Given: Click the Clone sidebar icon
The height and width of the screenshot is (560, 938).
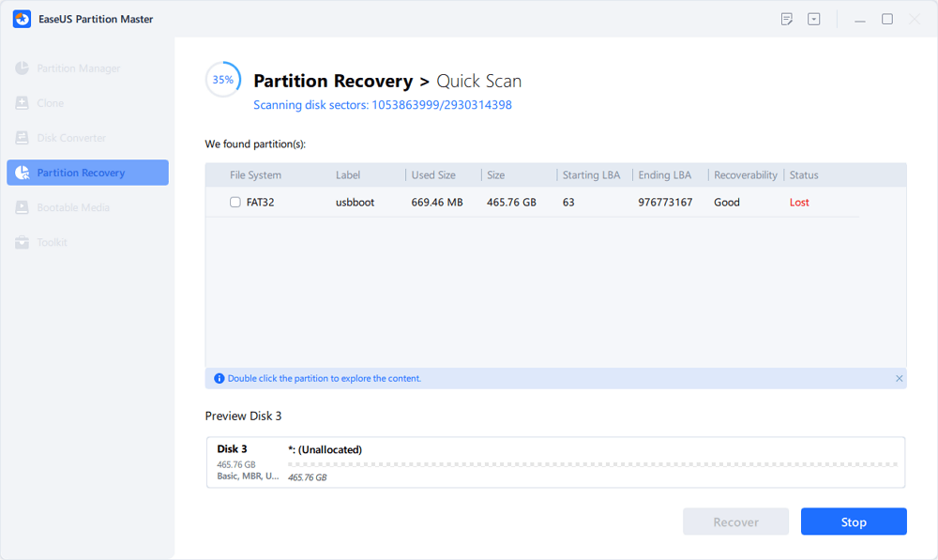Looking at the screenshot, I should click(x=23, y=103).
